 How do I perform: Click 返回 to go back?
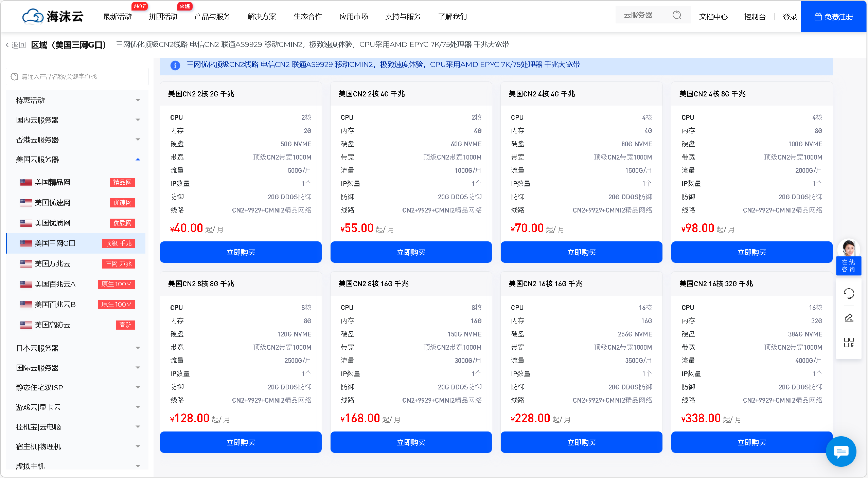click(19, 45)
